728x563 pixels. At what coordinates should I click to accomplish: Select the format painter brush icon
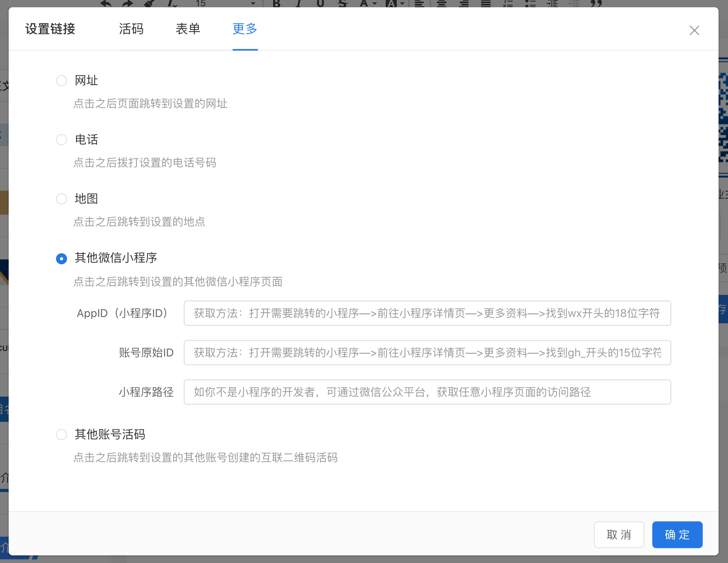[149, 4]
